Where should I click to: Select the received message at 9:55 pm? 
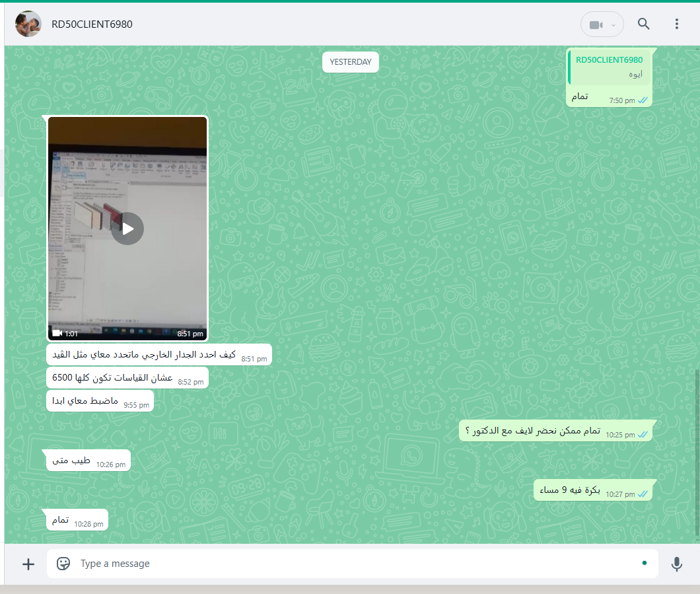coord(100,401)
